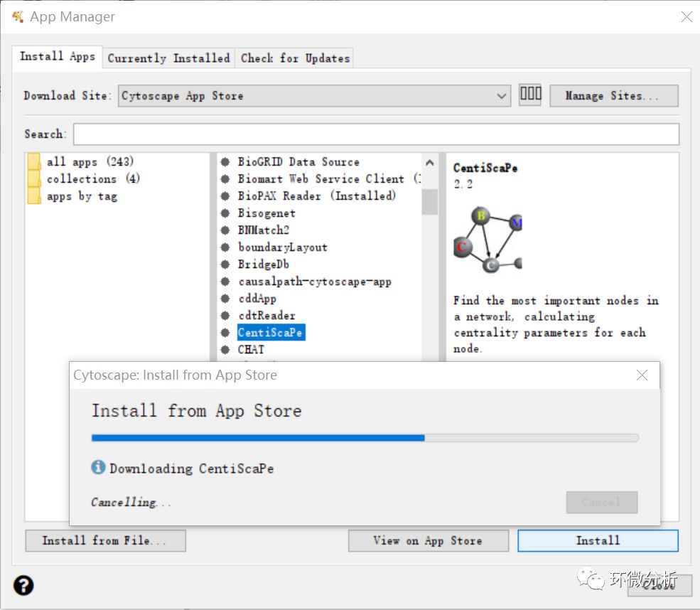Focus the Search input field
The width and height of the screenshot is (700, 610).
377,134
